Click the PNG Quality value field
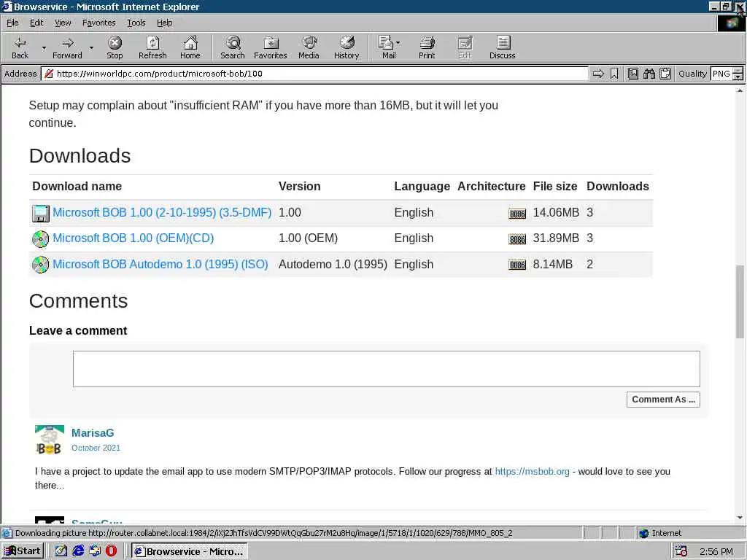Image resolution: width=747 pixels, height=560 pixels. [x=721, y=74]
